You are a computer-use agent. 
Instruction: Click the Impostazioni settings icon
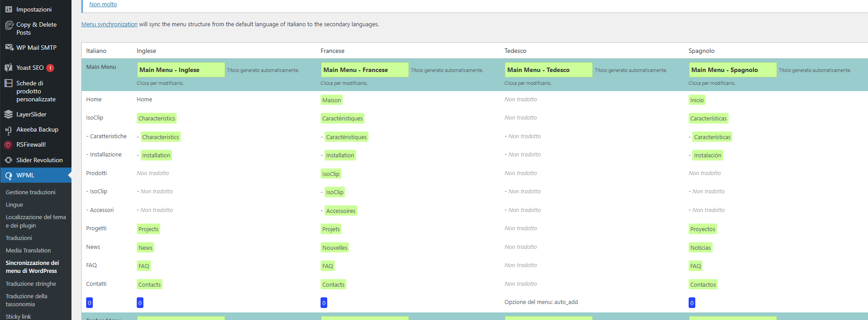click(8, 9)
